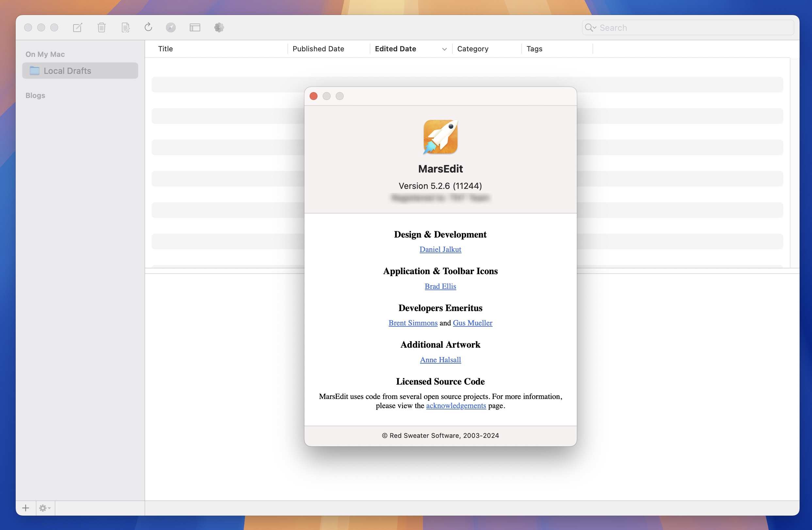The width and height of the screenshot is (812, 530).
Task: Click the Daniel Jalkut hyperlink
Action: (x=441, y=249)
